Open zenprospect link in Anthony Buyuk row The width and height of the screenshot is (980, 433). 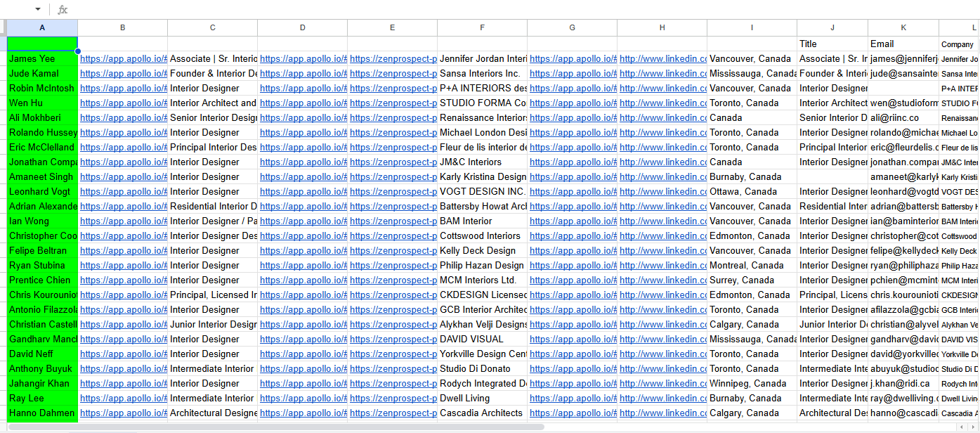[x=393, y=368]
